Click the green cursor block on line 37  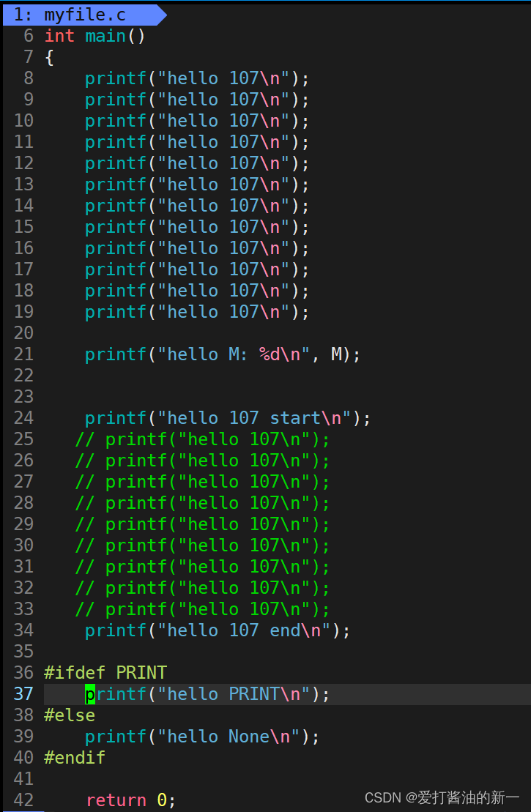(x=90, y=694)
